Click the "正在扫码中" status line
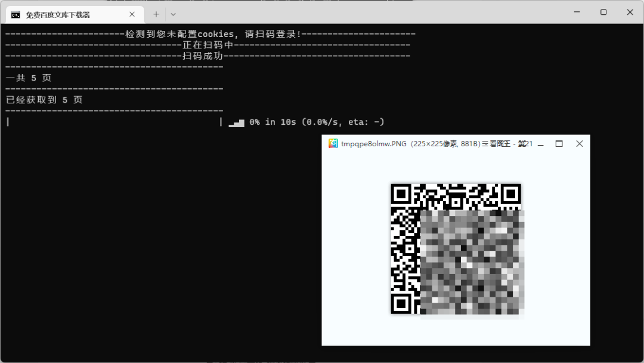Viewport: 644px width, 363px height. [208, 45]
